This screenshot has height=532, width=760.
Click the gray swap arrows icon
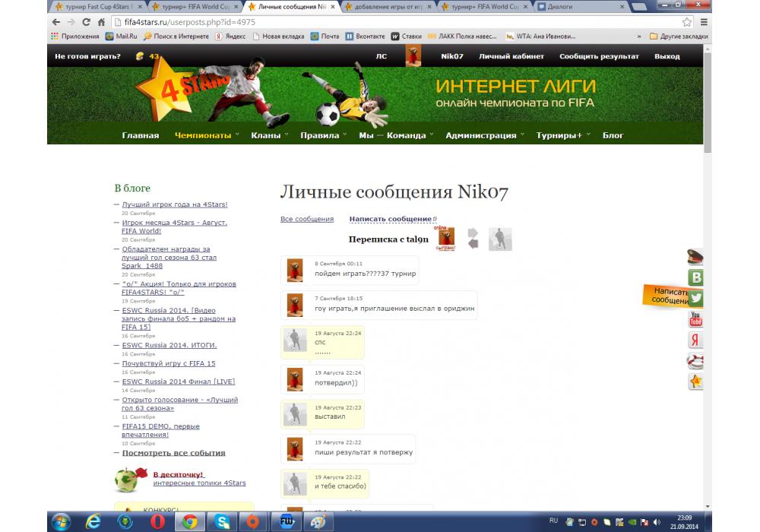click(x=472, y=238)
